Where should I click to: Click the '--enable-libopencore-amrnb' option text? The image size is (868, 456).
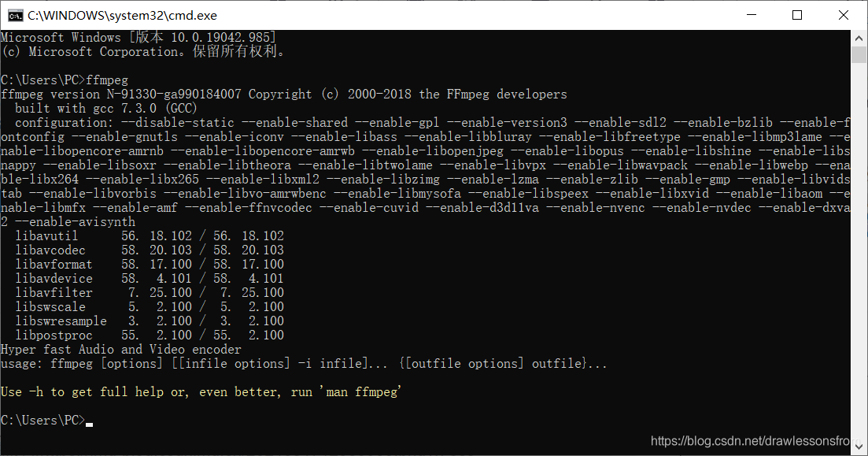tap(84, 151)
